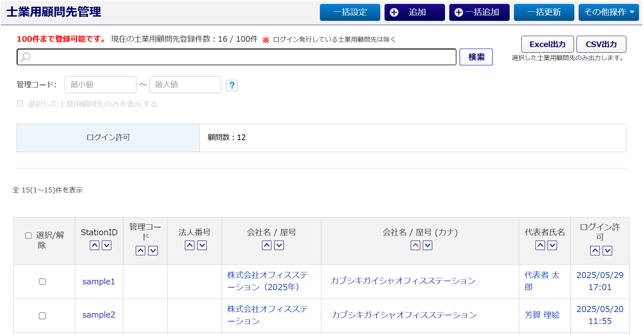Open the その他操作 dropdown menu
Image resolution: width=644 pixels, height=335 pixels.
pyautogui.click(x=608, y=12)
